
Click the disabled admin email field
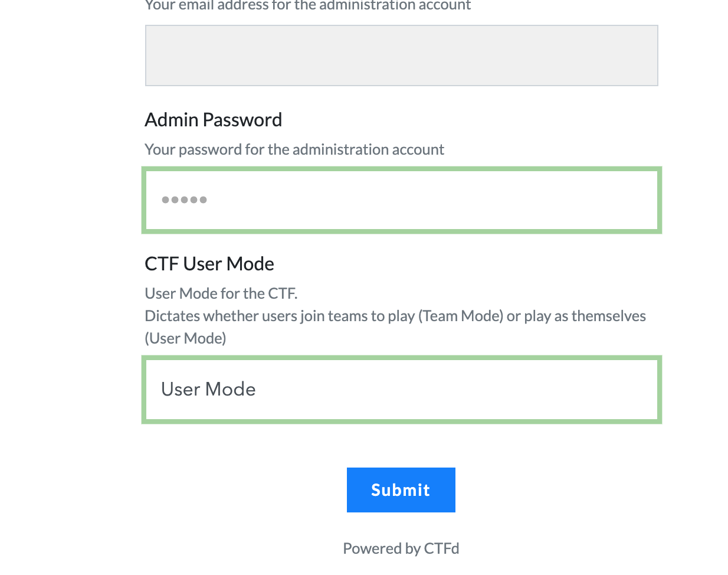[401, 55]
